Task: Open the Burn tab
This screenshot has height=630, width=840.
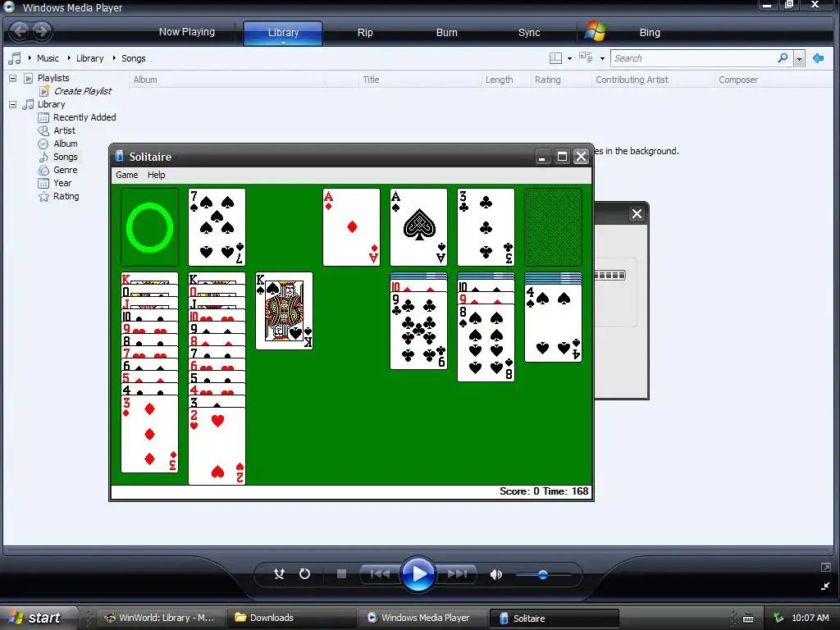Action: point(447,33)
